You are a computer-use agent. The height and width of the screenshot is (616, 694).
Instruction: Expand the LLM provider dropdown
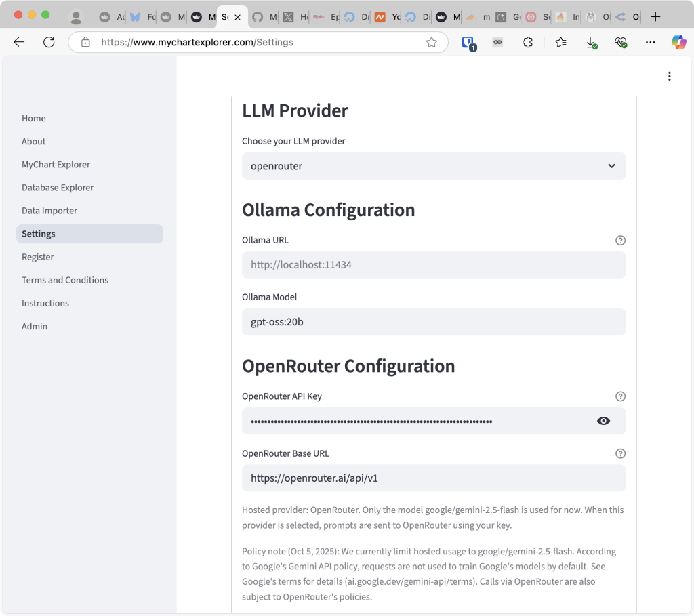pos(433,166)
